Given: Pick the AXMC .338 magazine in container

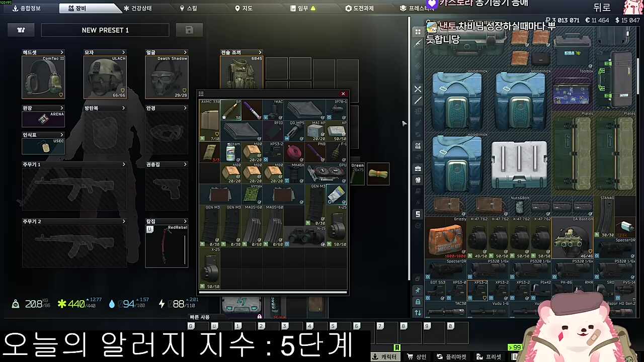Looking at the screenshot, I should (x=210, y=120).
